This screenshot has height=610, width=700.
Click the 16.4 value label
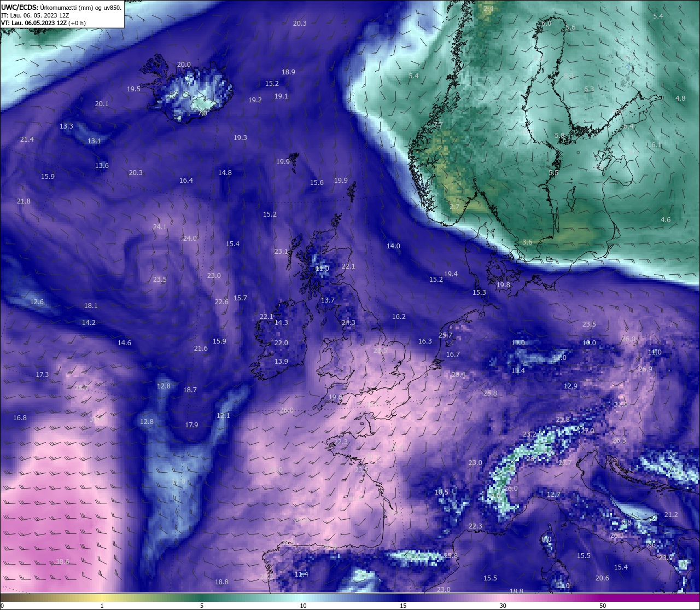pyautogui.click(x=186, y=180)
